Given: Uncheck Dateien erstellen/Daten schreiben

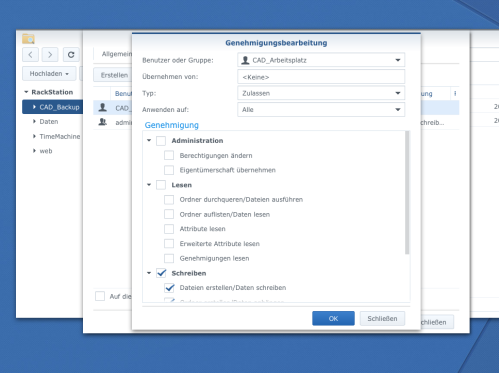Looking at the screenshot, I should (x=169, y=288).
